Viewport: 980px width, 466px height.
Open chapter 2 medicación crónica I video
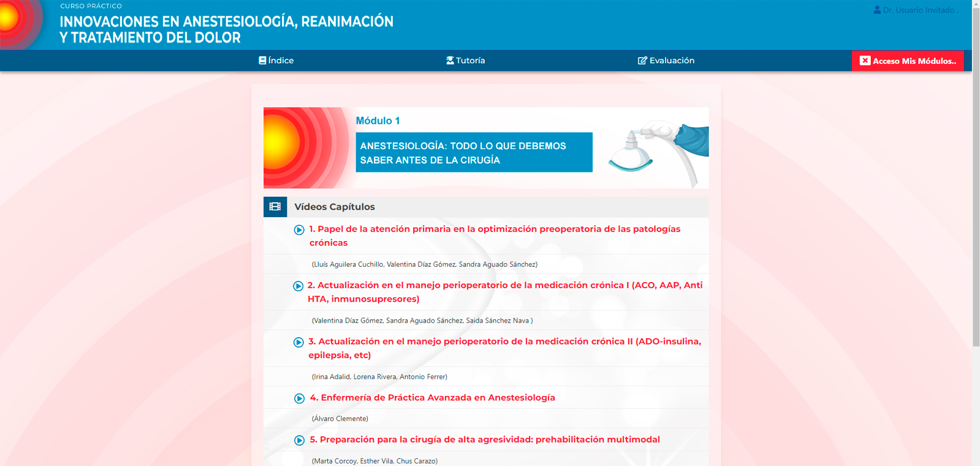tap(505, 292)
